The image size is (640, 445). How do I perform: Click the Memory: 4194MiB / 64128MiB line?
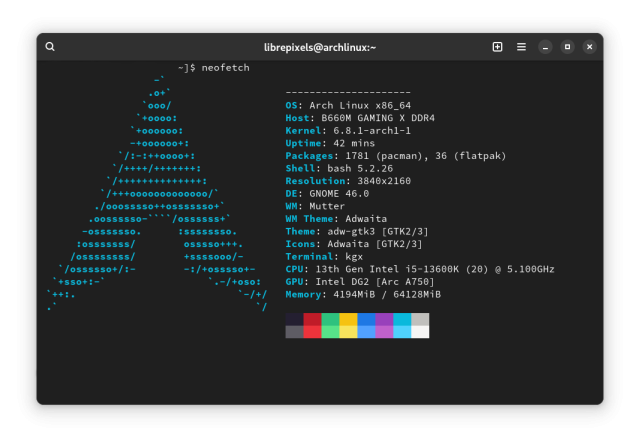[x=363, y=294]
